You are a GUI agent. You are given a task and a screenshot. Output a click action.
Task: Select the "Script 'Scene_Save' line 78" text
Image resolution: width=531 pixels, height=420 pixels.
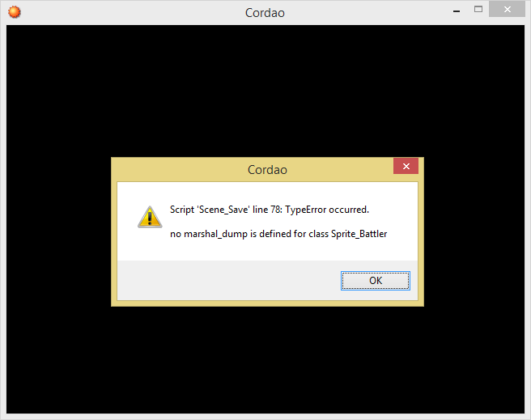click(226, 210)
